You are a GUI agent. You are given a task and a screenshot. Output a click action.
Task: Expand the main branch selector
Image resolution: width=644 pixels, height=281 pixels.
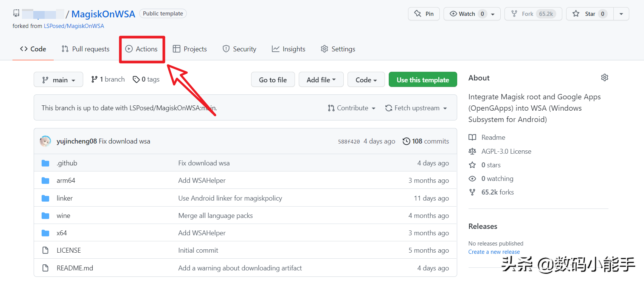pos(58,80)
